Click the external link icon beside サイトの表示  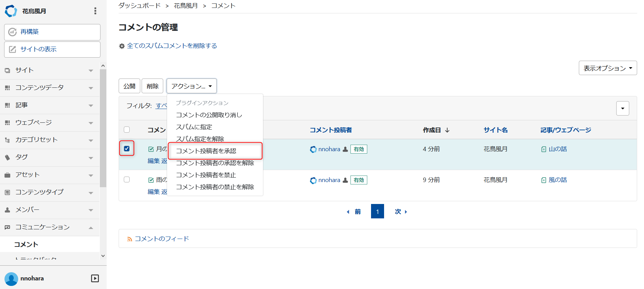13,49
